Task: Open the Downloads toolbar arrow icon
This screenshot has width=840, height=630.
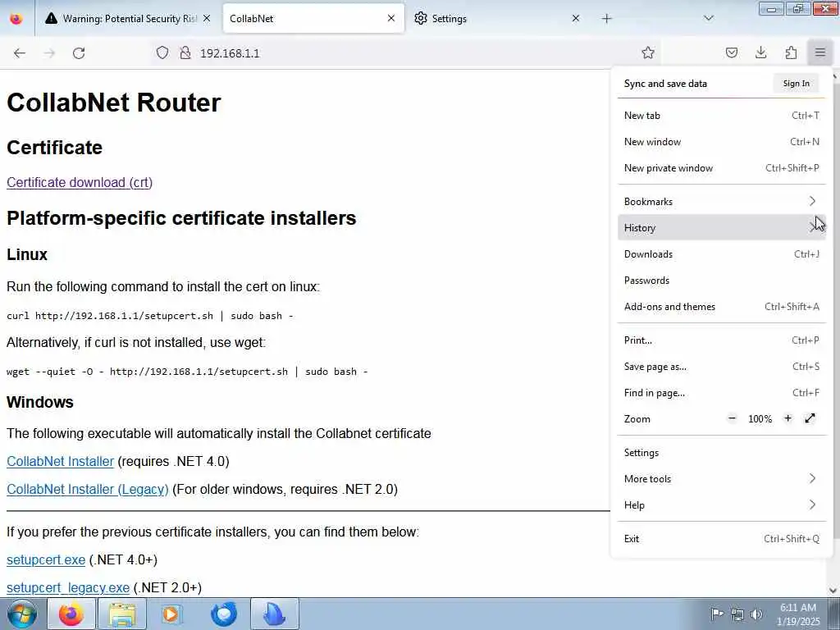Action: tap(760, 52)
